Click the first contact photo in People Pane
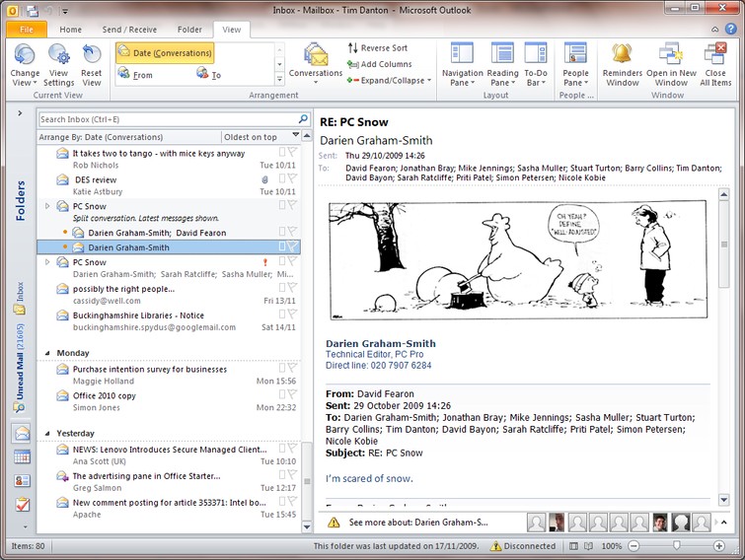Viewport: 745px width, 560px height. click(x=536, y=523)
